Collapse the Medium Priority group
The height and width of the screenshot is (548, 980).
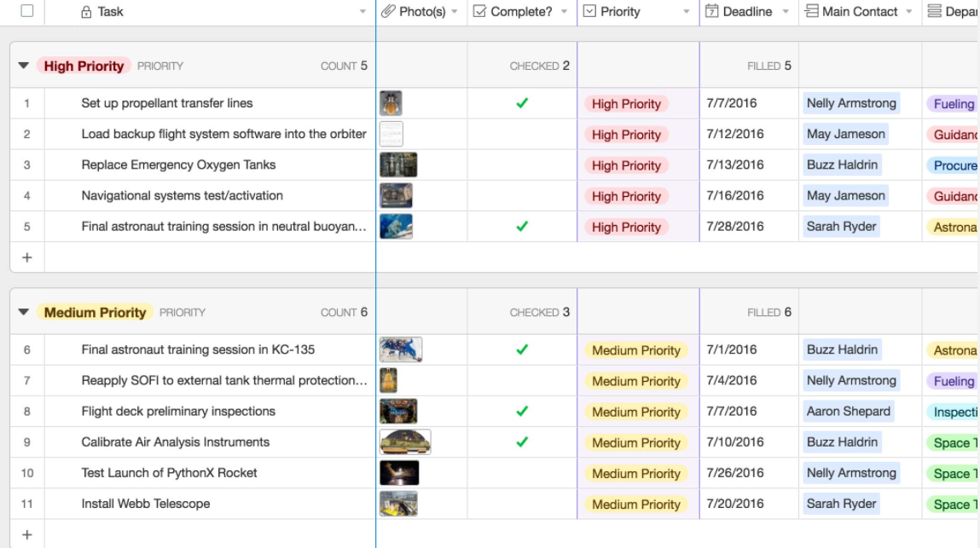coord(24,313)
